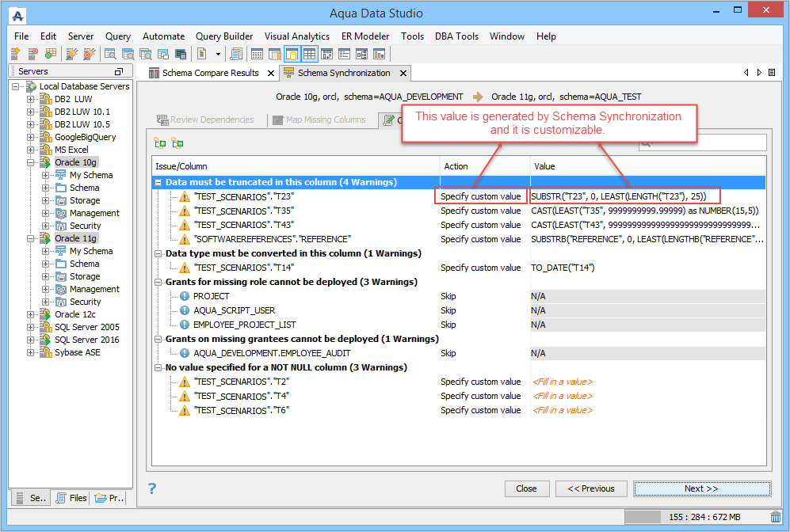Click the collapse all tree icon
The height and width of the screenshot is (532, 790).
pos(177,143)
